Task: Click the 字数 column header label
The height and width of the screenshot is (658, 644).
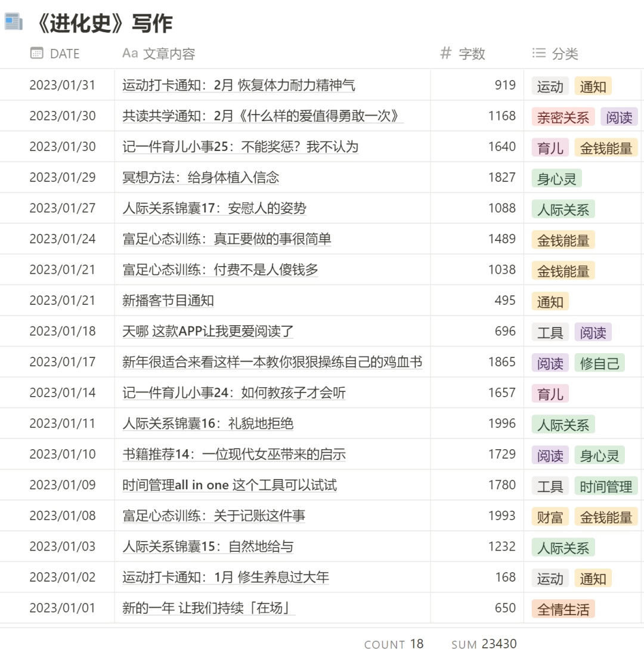Action: pyautogui.click(x=472, y=54)
